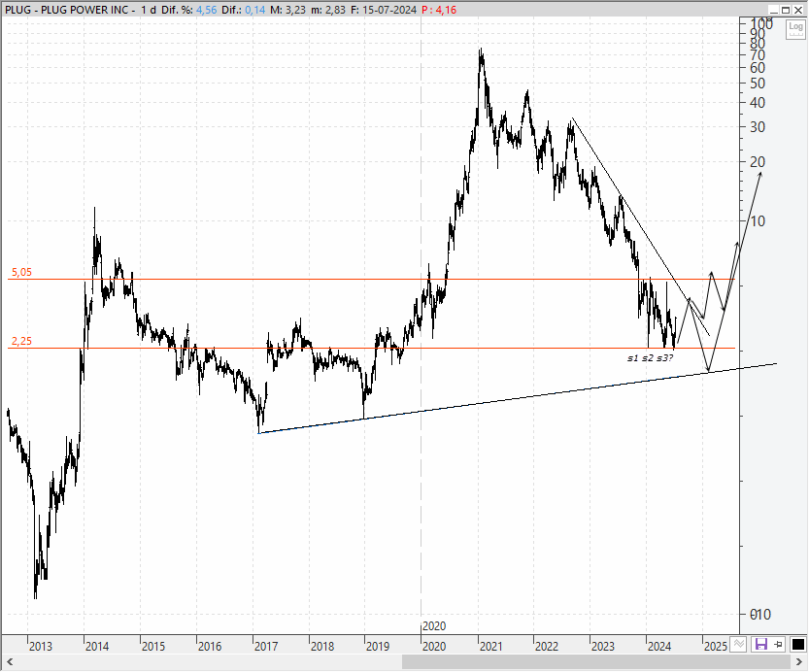Viewport: 809px width, 672px height.
Task: Maximize the PLUG chart window
Action: pos(786,10)
